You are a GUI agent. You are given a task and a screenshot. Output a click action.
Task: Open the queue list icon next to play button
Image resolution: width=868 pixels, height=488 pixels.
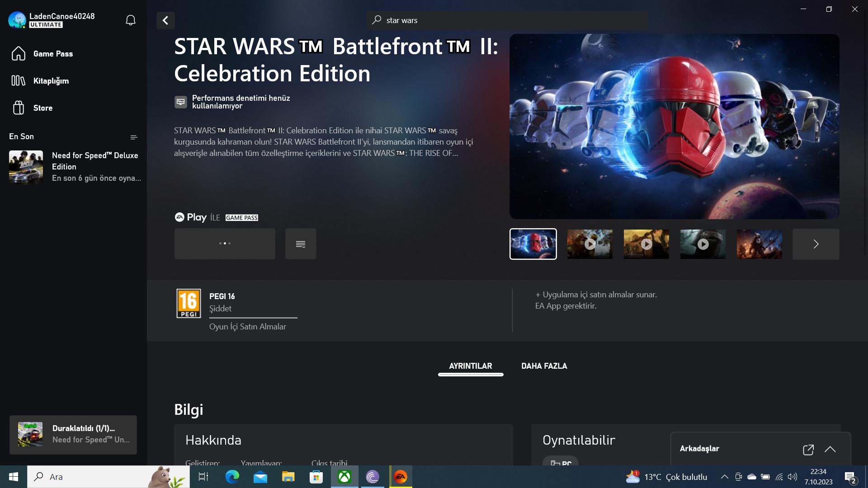pyautogui.click(x=301, y=244)
